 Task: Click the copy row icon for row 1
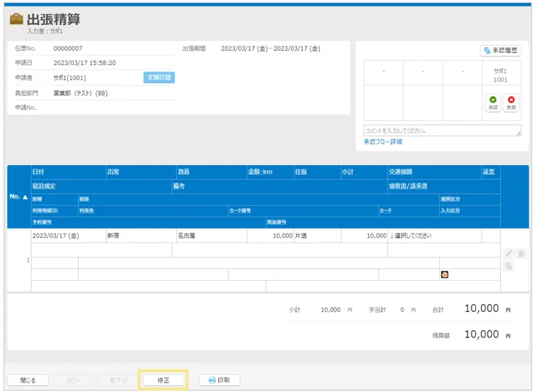pyautogui.click(x=508, y=267)
